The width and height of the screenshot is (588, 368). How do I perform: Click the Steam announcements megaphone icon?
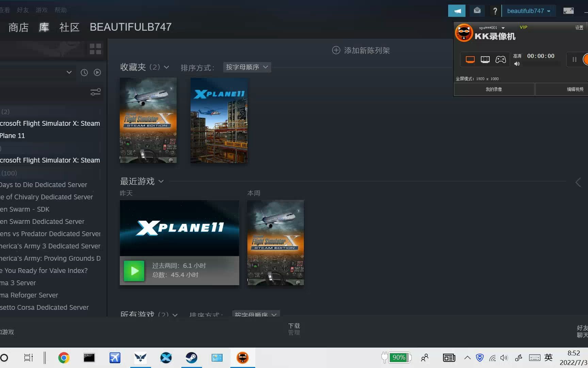click(x=457, y=11)
